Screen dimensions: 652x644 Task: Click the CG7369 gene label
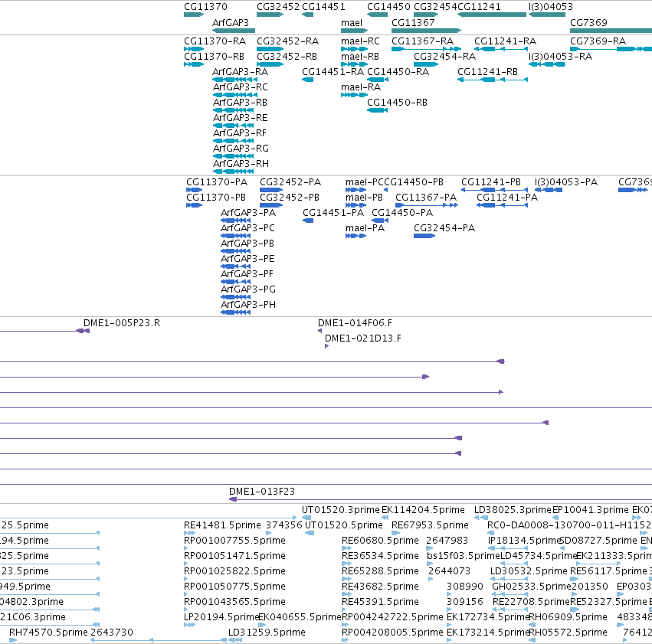588,22
